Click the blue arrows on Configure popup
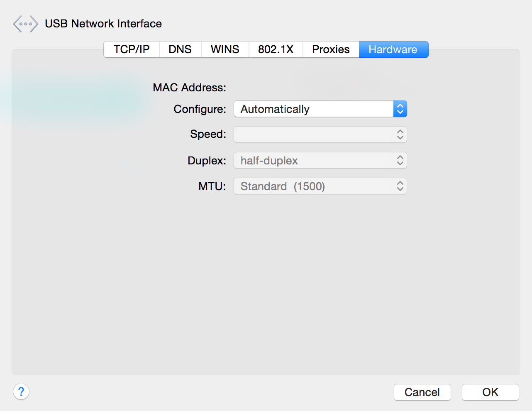 pyautogui.click(x=400, y=109)
